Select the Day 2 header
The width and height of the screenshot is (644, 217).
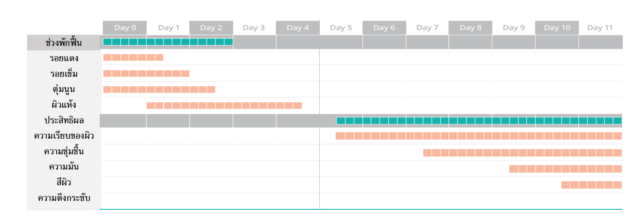tap(211, 28)
